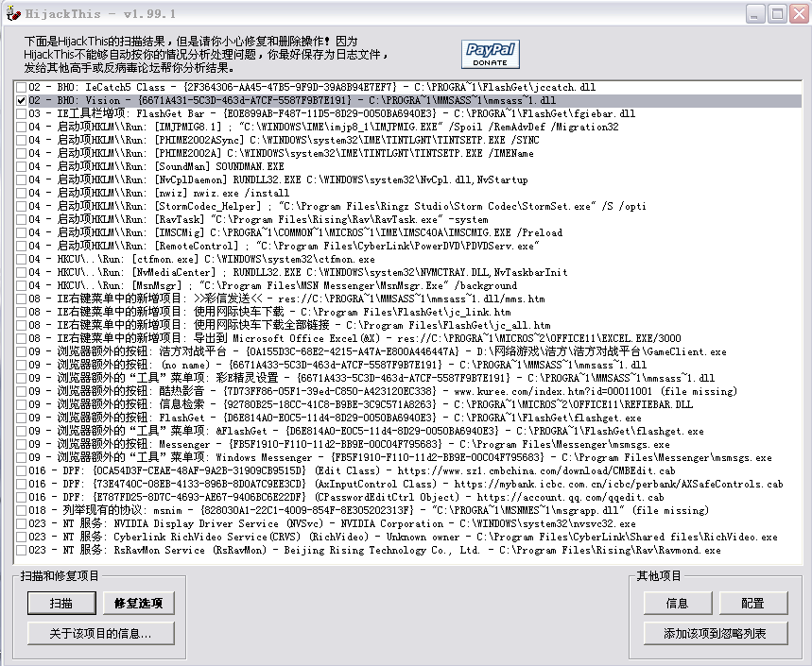Select the '彩E精灵设置' tools menu row
Viewport: 812px width, 666px height.
[x=371, y=378]
